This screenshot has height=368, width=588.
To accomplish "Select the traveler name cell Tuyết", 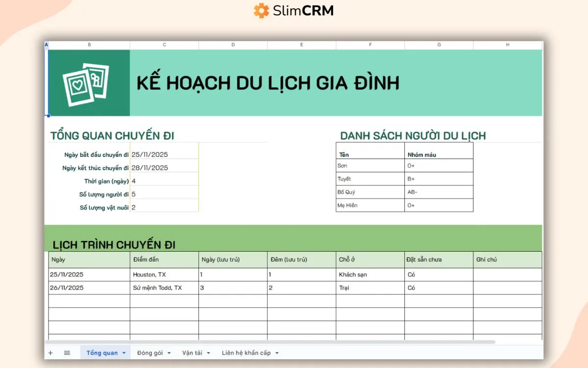I will (370, 179).
